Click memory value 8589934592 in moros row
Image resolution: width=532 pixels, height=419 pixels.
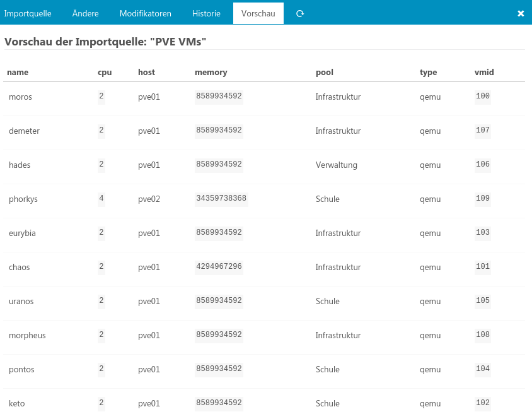point(219,96)
